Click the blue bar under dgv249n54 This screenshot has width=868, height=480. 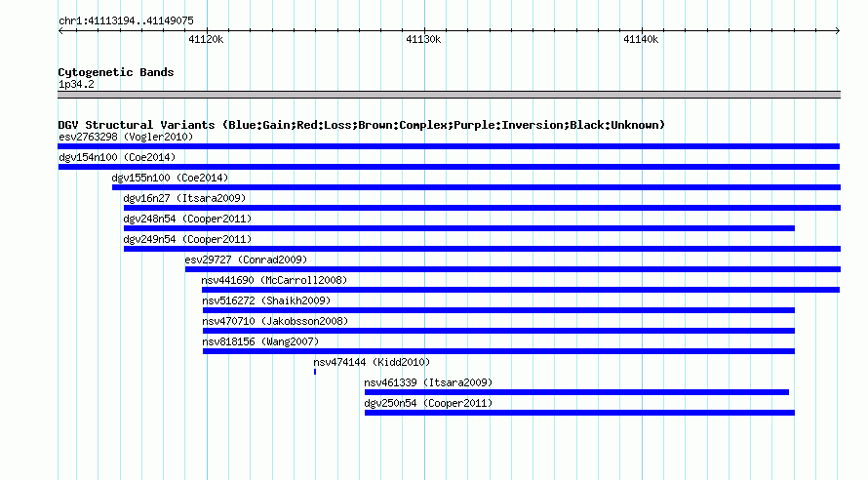(482, 249)
